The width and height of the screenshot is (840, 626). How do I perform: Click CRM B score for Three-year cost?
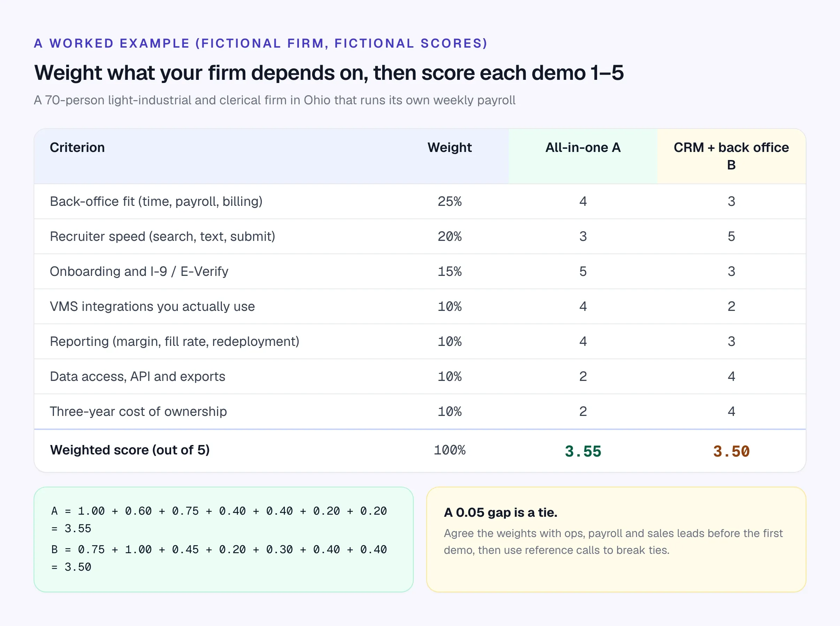[731, 411]
